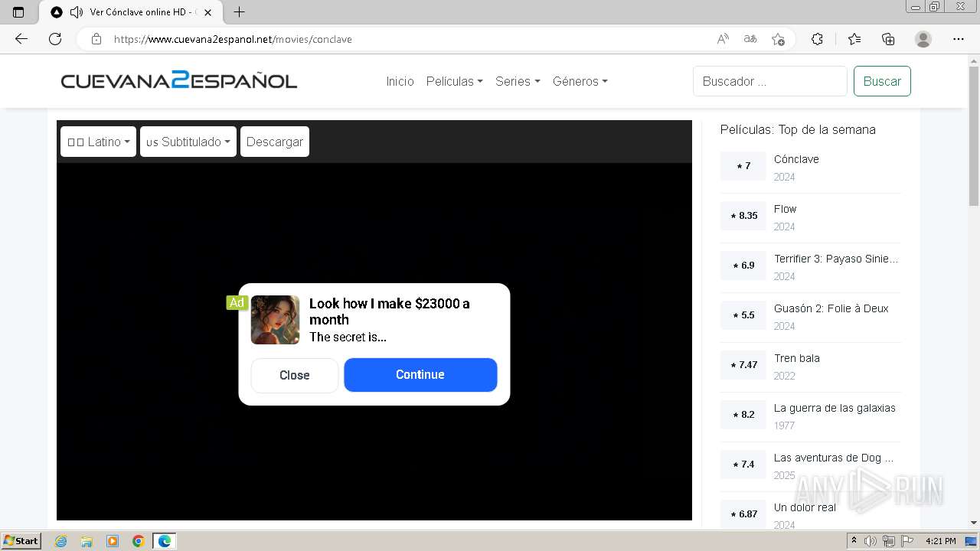This screenshot has width=980, height=551.
Task: Click the green Ad label badge
Action: point(237,302)
